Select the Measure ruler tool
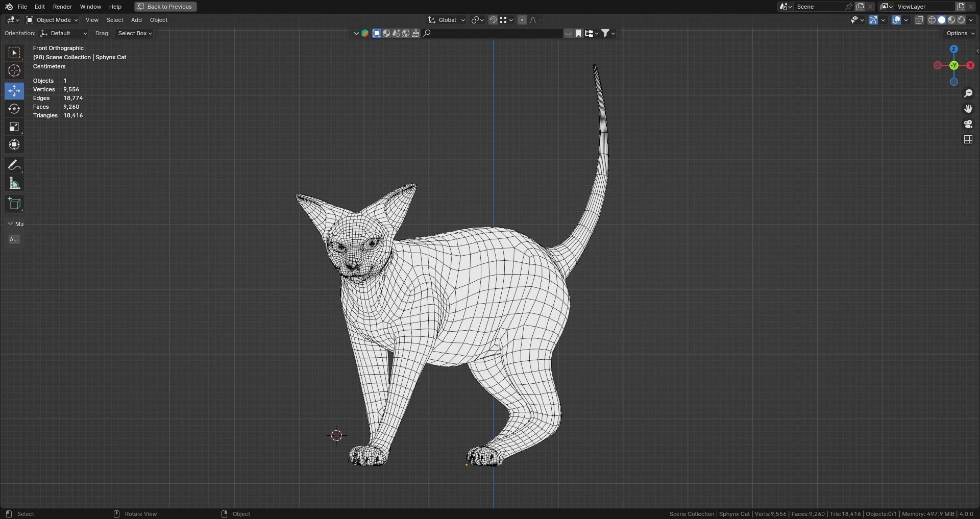The height and width of the screenshot is (519, 980). pos(14,183)
